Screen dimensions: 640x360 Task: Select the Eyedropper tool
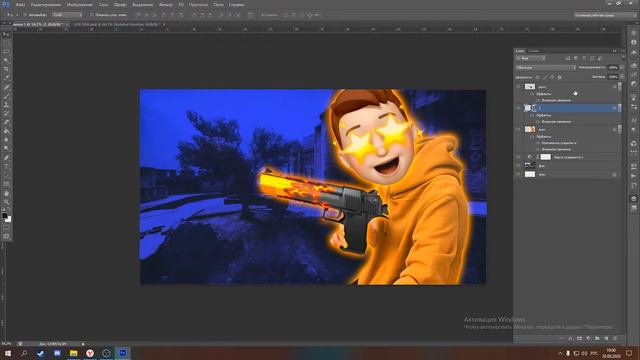coord(6,78)
